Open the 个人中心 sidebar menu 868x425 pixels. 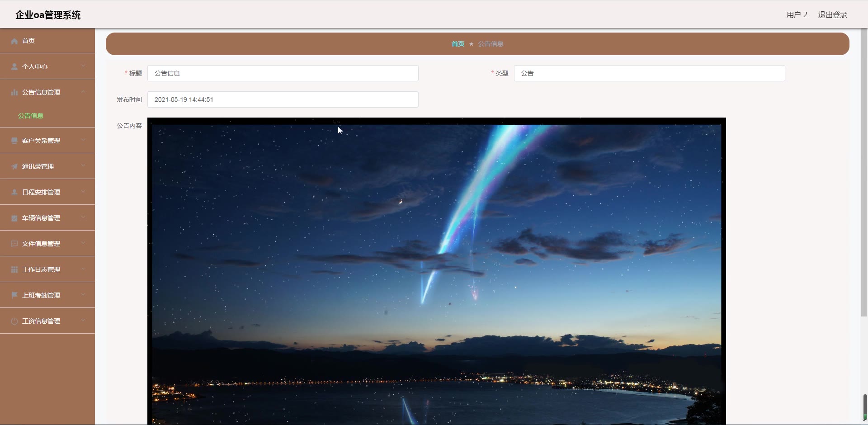pyautogui.click(x=47, y=66)
